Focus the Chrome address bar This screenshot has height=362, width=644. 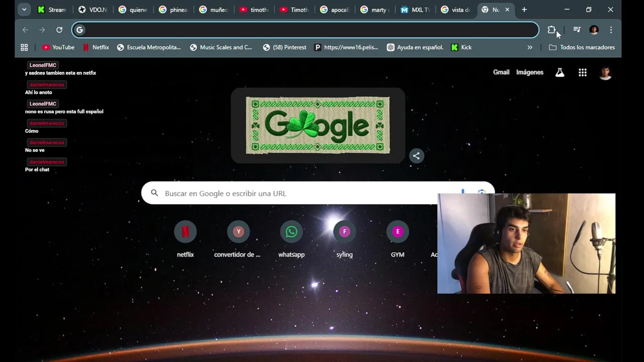tap(305, 30)
